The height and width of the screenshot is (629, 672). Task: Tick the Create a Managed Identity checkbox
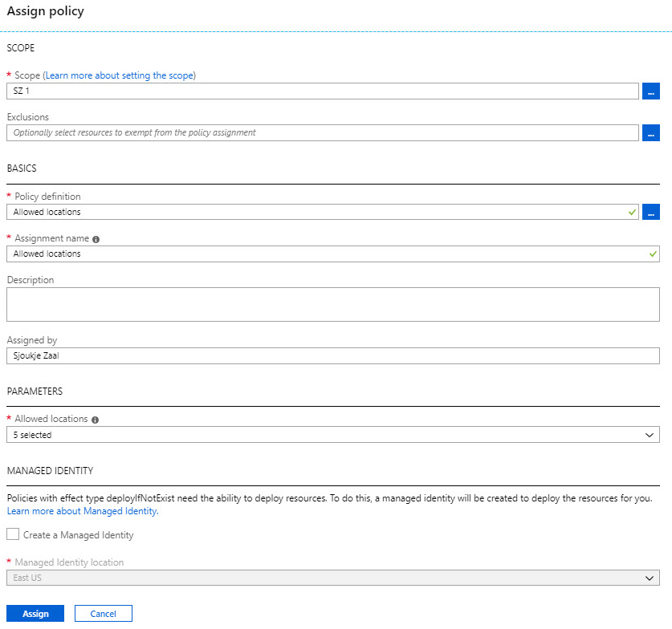[13, 534]
